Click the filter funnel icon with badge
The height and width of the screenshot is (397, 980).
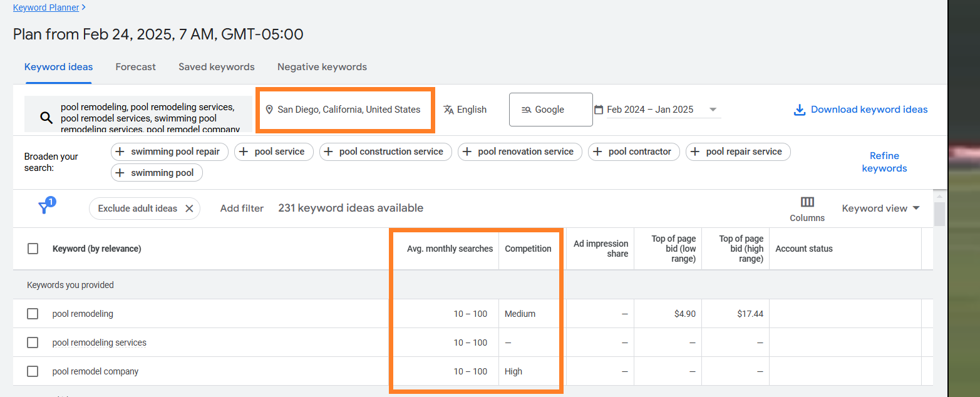[45, 206]
